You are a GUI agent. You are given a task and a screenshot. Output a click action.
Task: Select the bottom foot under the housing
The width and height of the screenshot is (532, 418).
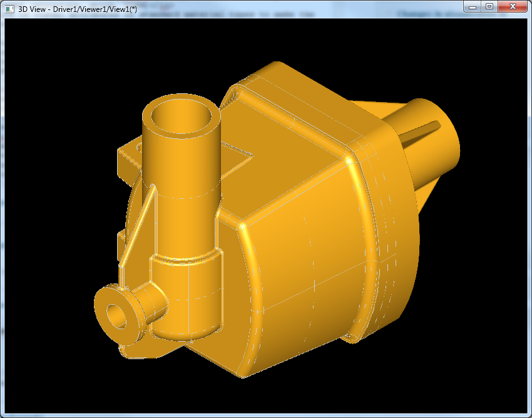point(144,352)
